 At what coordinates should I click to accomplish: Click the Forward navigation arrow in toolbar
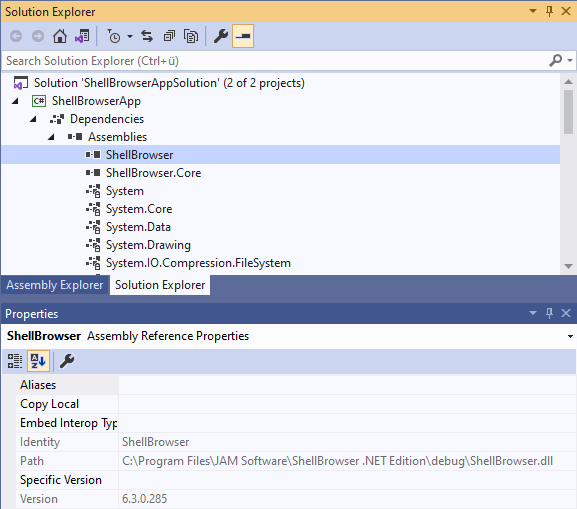38,36
